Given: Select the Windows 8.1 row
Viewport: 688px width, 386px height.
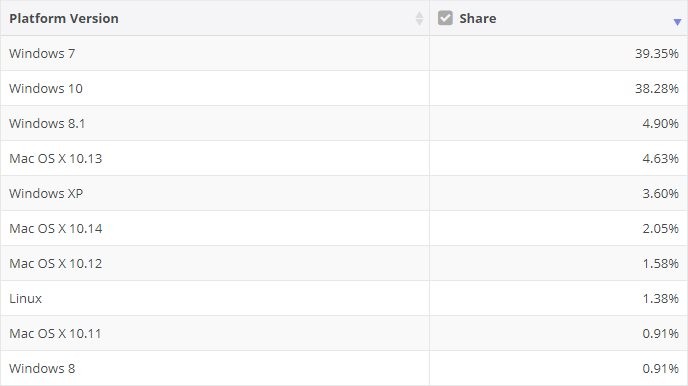Looking at the screenshot, I should coord(344,123).
